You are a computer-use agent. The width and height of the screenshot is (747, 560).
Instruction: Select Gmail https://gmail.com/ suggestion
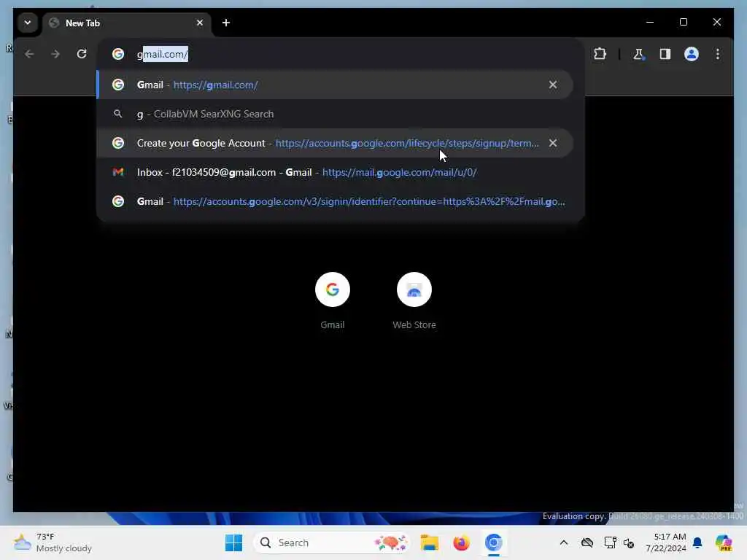(x=334, y=85)
